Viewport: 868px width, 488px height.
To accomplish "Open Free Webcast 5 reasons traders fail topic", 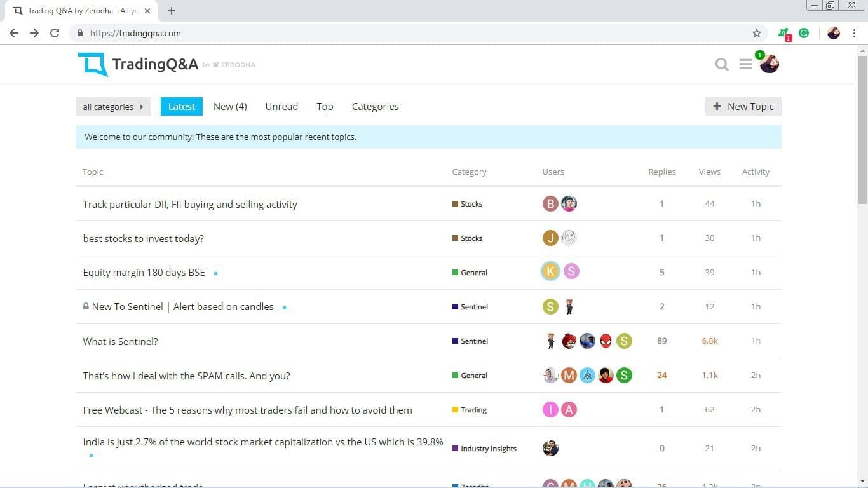I will (x=247, y=410).
